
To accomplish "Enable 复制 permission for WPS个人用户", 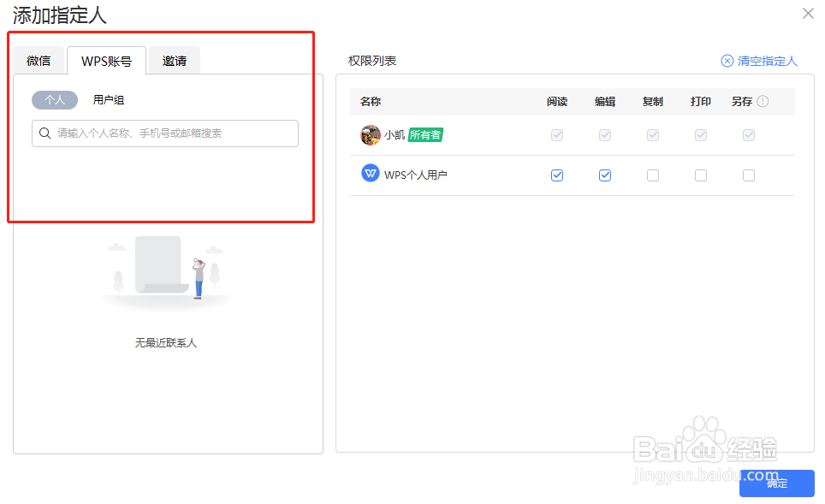I will click(653, 175).
